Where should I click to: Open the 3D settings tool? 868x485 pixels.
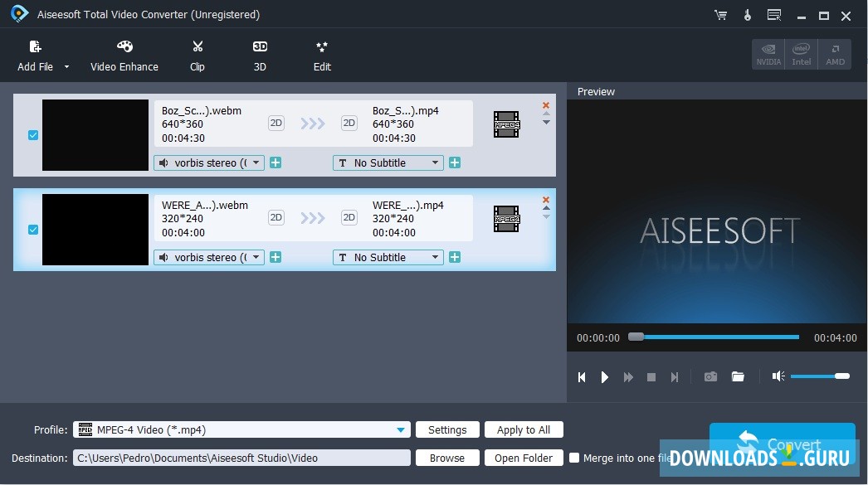[x=260, y=56]
